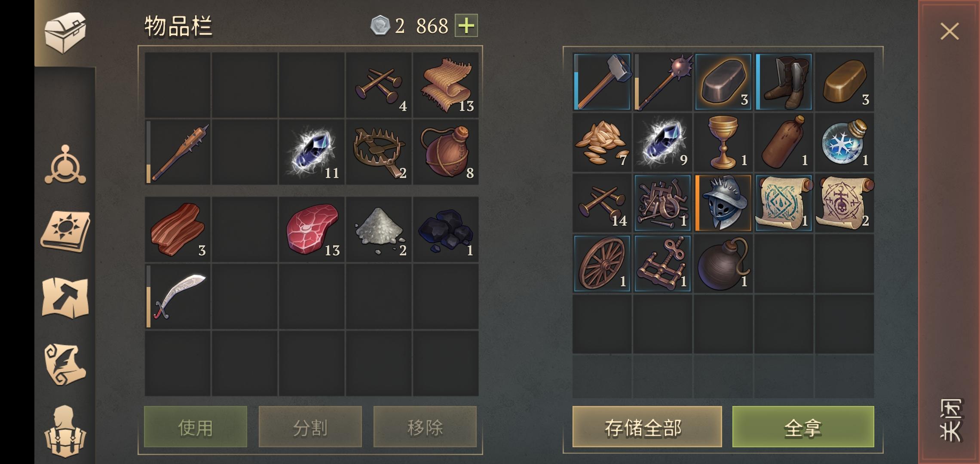
Task: Select the black bomb in storage
Action: 723,264
